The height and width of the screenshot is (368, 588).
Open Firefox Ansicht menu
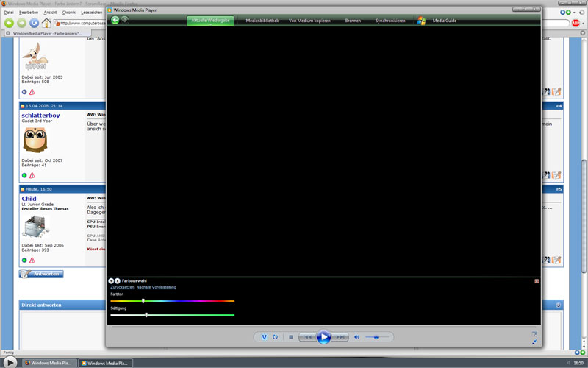(50, 13)
